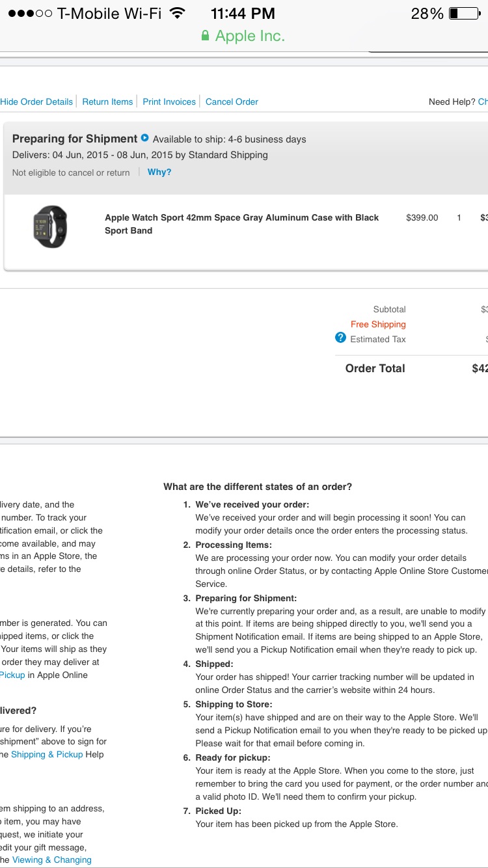Tap the Apple Inc. address bar

tap(250, 36)
